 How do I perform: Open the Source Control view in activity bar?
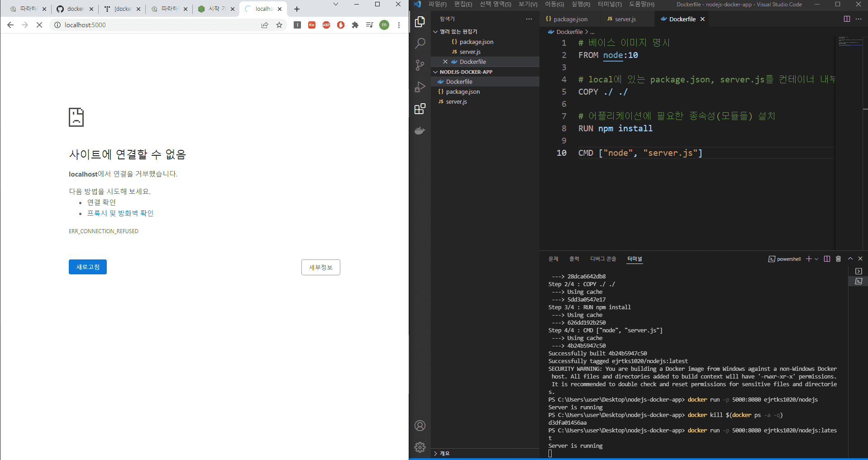point(420,65)
